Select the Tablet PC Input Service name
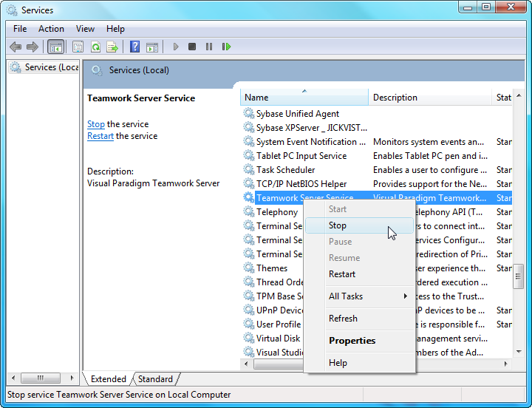Screen dimensions: 532x408 pyautogui.click(x=301, y=156)
